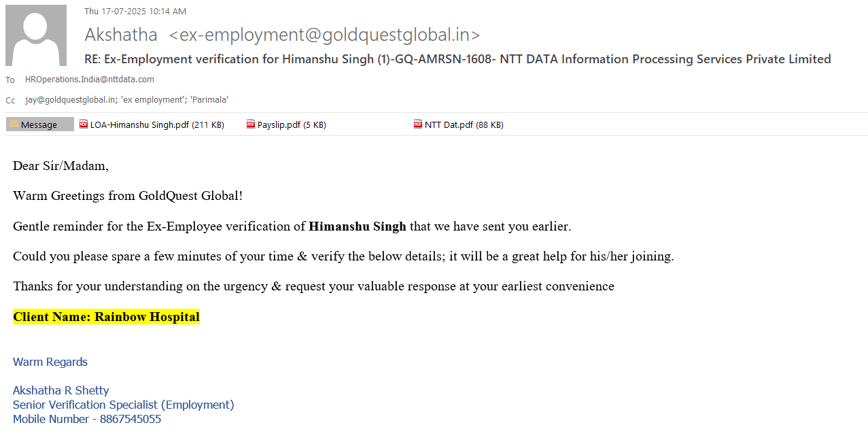Click sender address ex-employment@goldquestglobal.in
The height and width of the screenshot is (440, 868).
pos(324,35)
